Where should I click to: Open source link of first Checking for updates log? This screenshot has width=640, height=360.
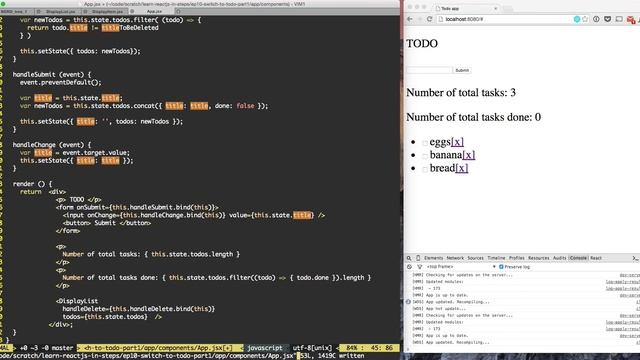coord(629,275)
